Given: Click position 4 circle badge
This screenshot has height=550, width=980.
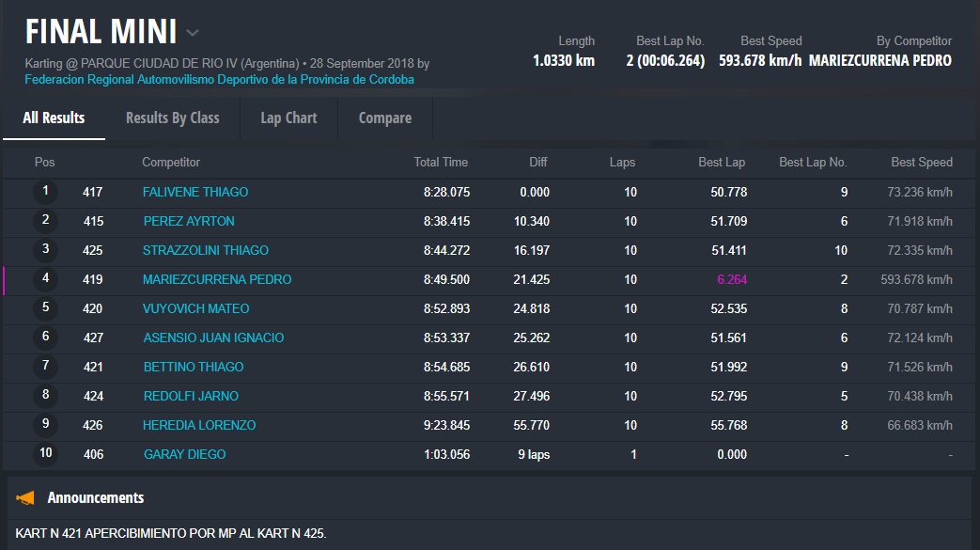Looking at the screenshot, I should click(45, 279).
